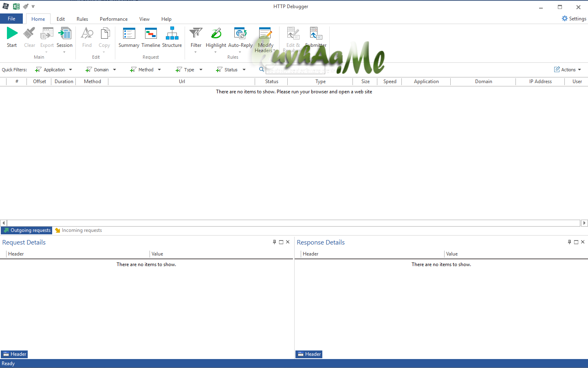The height and width of the screenshot is (368, 588).
Task: Select the Header tab under Request Details
Action: [x=14, y=354]
